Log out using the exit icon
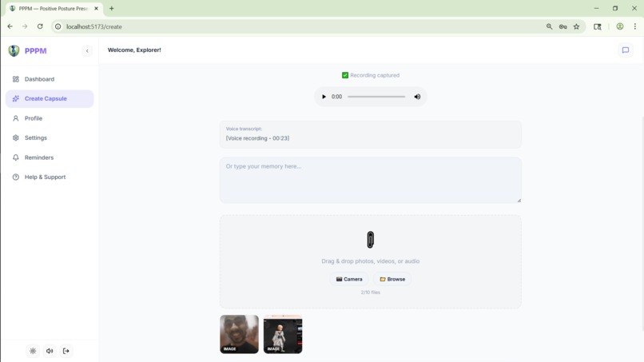Viewport: 644px width, 362px height. [x=66, y=351]
